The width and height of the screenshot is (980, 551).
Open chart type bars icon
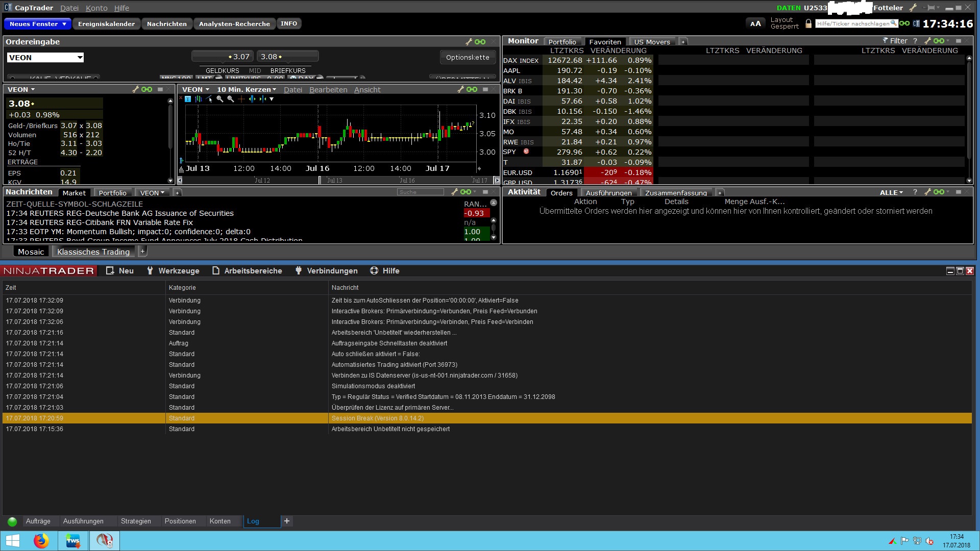pyautogui.click(x=199, y=99)
